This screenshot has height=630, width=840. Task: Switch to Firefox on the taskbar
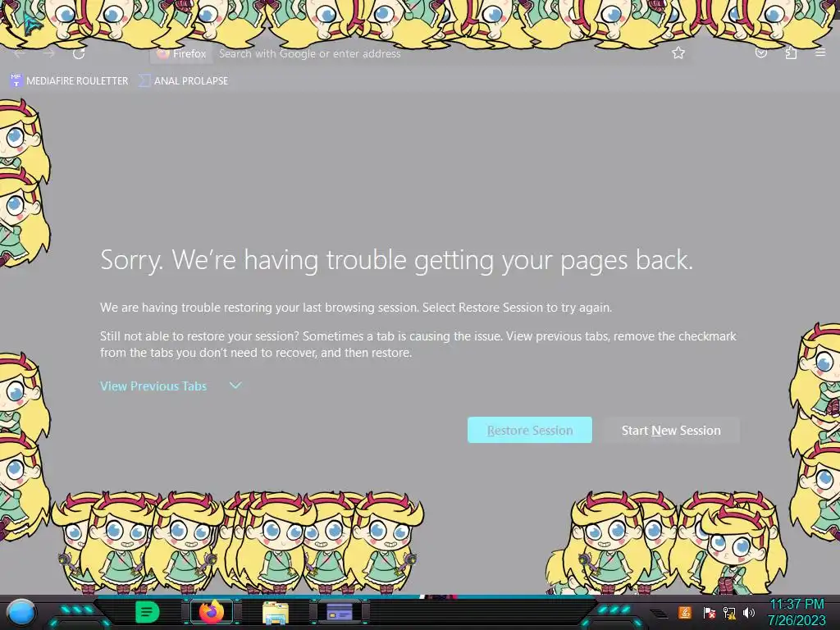point(212,612)
